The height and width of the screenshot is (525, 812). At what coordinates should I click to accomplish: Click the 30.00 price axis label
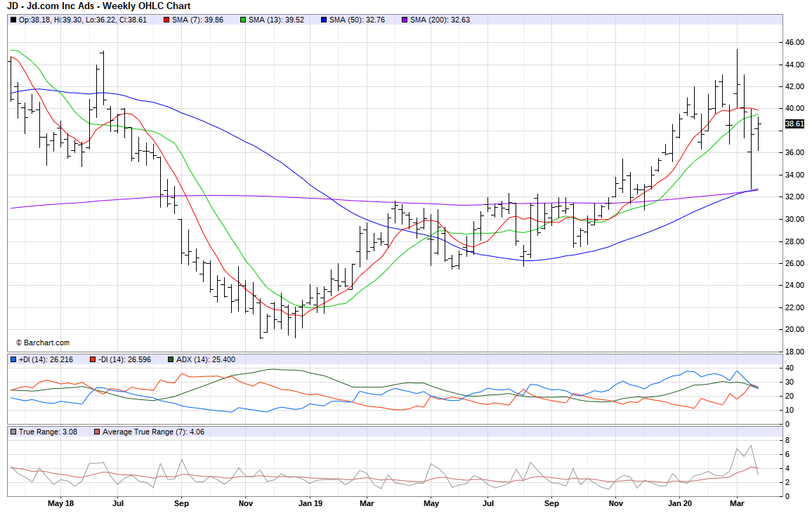tap(795, 219)
